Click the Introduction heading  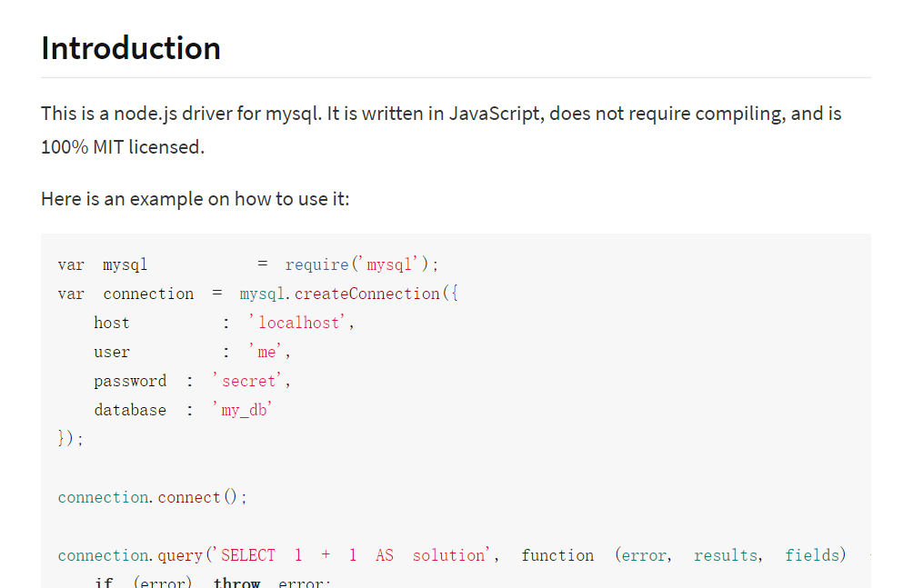[x=131, y=48]
